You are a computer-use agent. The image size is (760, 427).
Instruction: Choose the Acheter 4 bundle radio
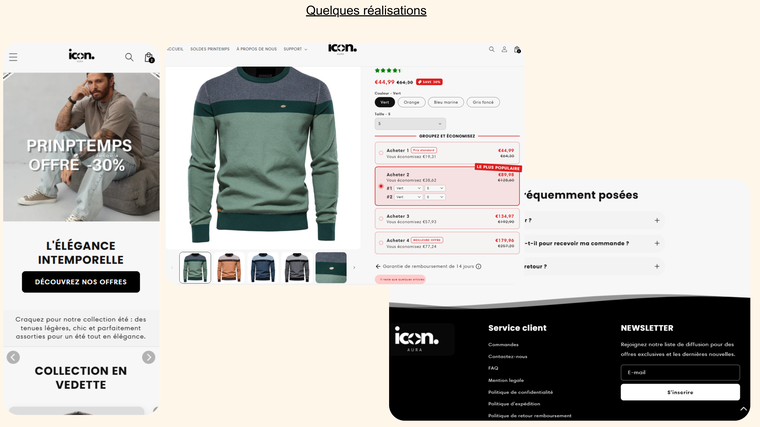coord(381,243)
